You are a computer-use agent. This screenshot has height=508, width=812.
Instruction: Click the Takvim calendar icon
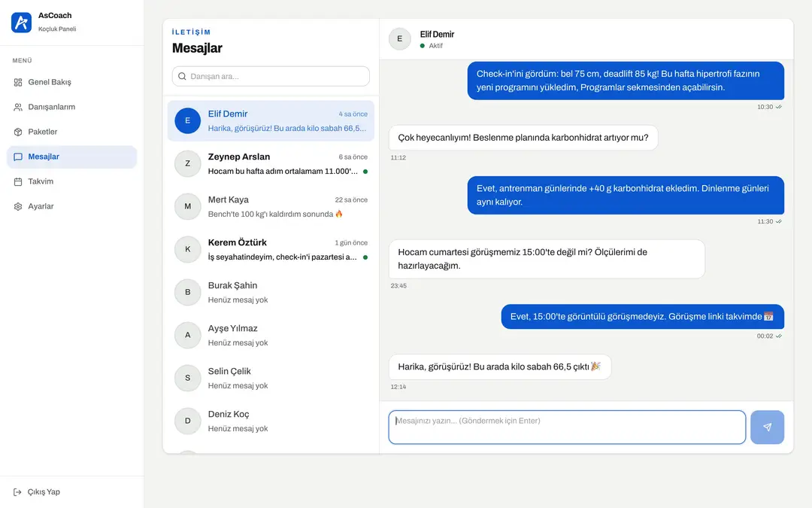[18, 182]
